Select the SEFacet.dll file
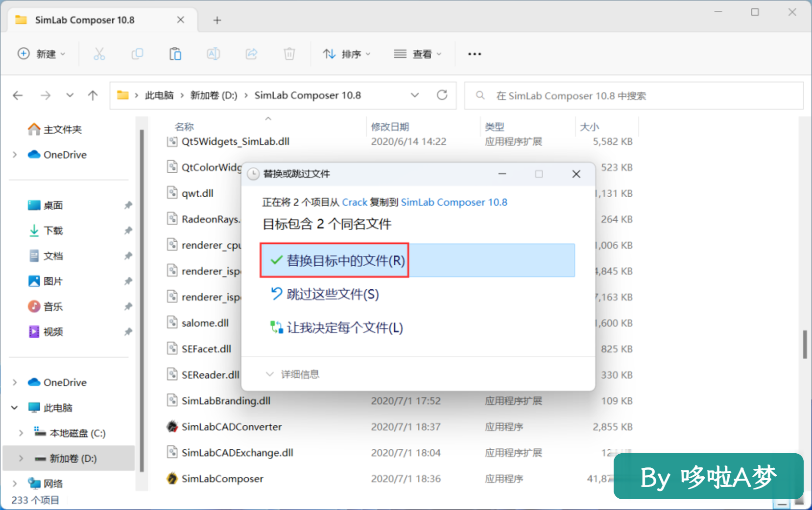 206,349
